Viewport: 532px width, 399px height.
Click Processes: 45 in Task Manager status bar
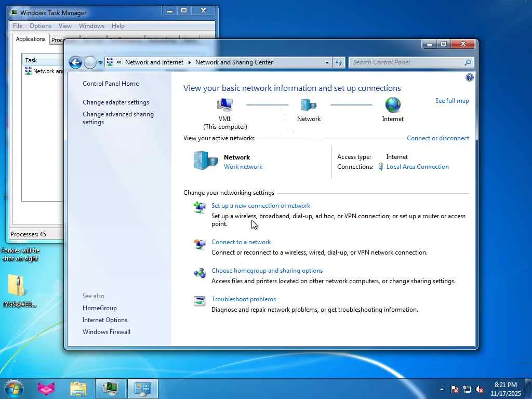point(28,234)
